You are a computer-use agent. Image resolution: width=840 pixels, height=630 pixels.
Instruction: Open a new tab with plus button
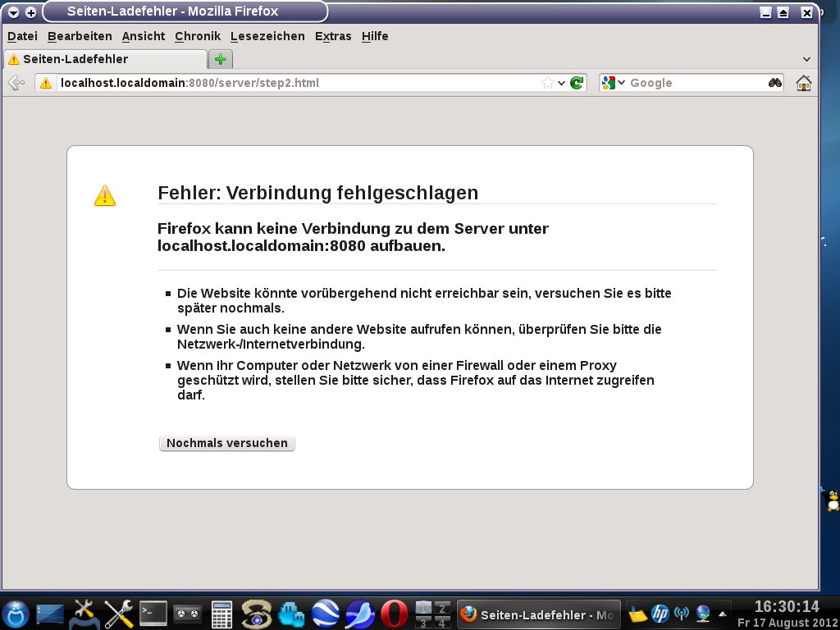click(x=220, y=59)
